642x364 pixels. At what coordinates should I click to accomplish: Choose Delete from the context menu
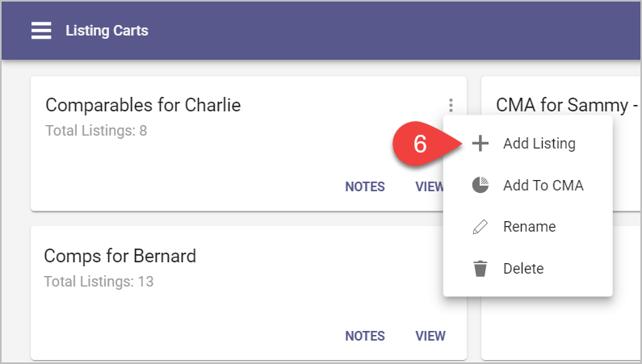(528, 268)
